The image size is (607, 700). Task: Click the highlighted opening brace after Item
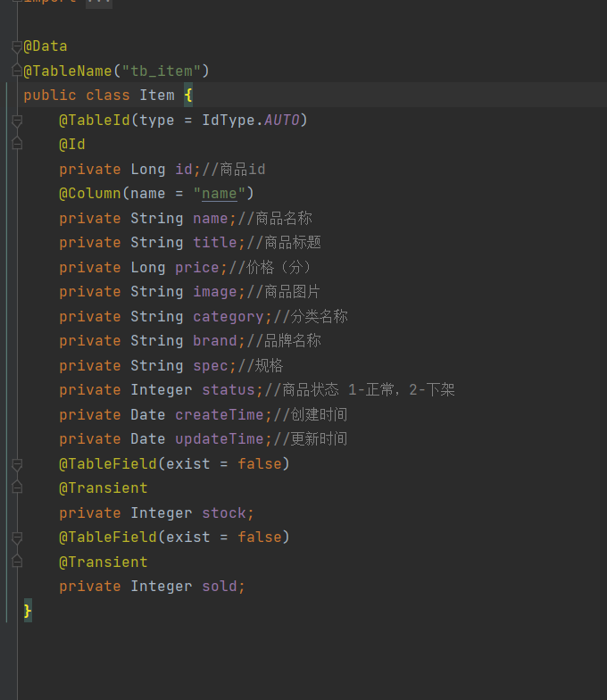point(188,96)
